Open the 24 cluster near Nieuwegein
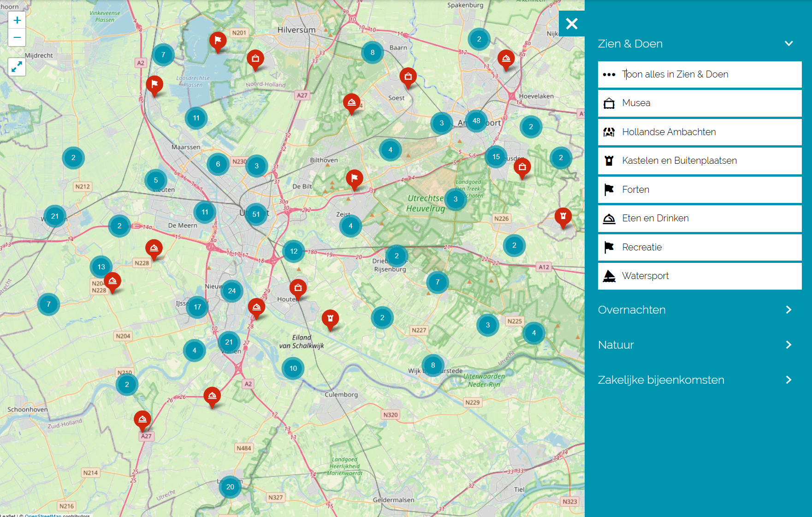812x517 pixels. (x=232, y=291)
